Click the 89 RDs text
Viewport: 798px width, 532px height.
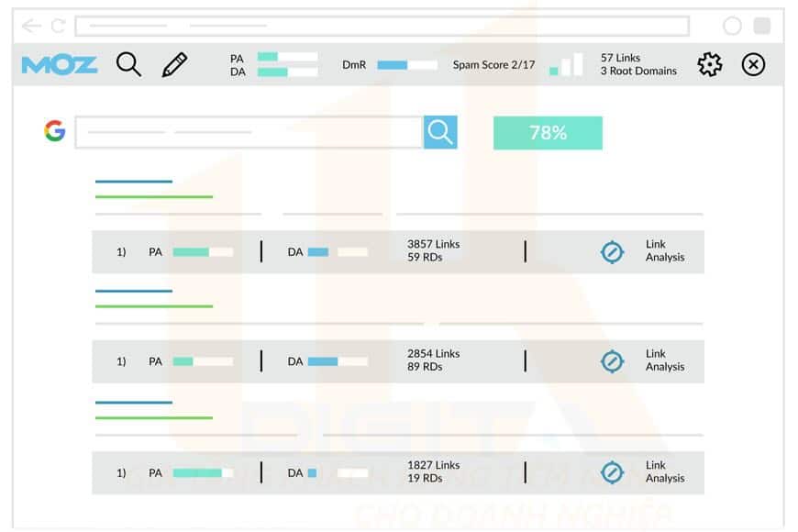click(425, 367)
